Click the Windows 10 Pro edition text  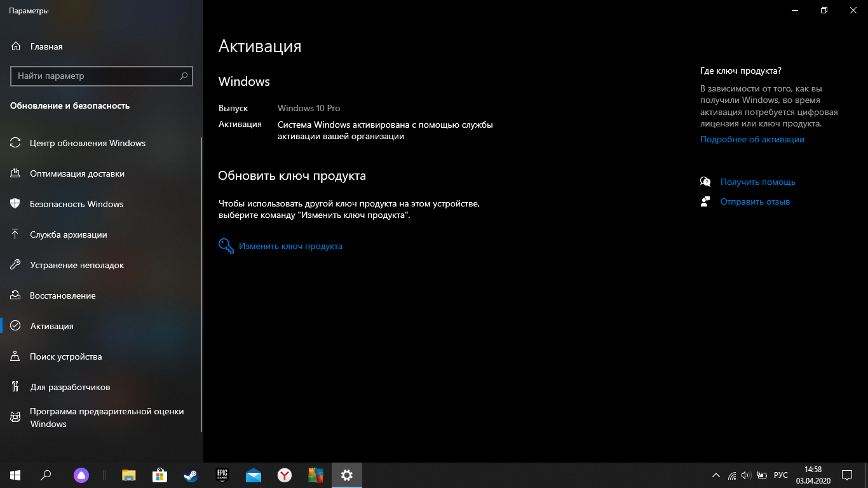click(309, 108)
